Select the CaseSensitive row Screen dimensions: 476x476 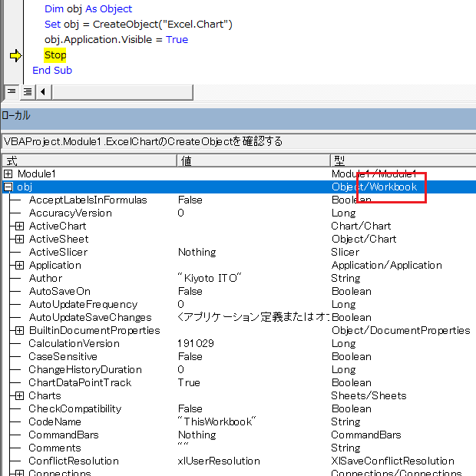240,357
